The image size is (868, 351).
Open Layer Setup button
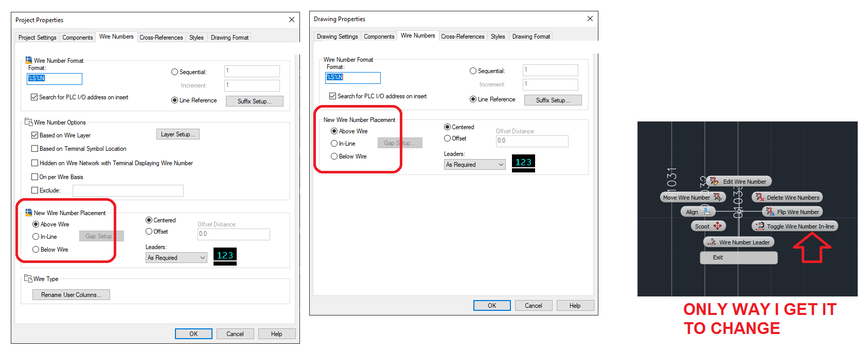point(178,134)
